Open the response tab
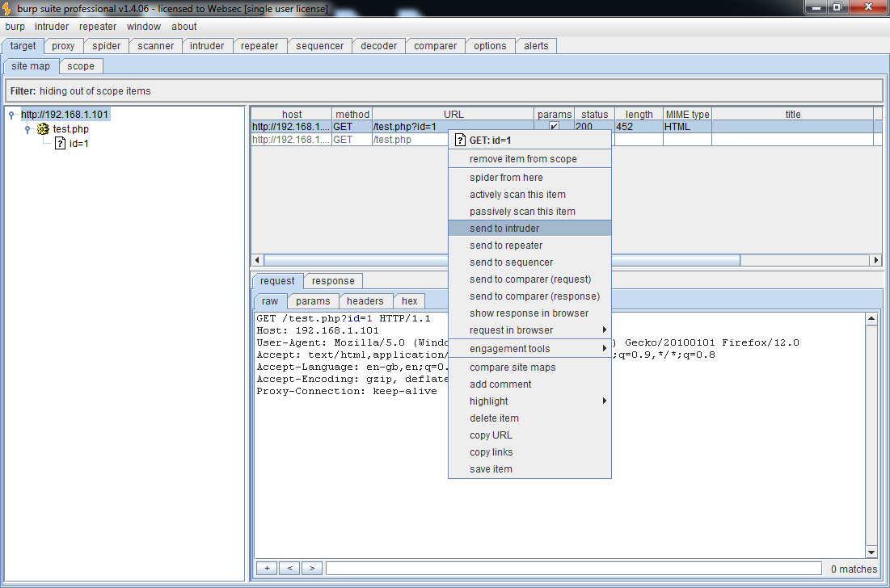 tap(333, 281)
